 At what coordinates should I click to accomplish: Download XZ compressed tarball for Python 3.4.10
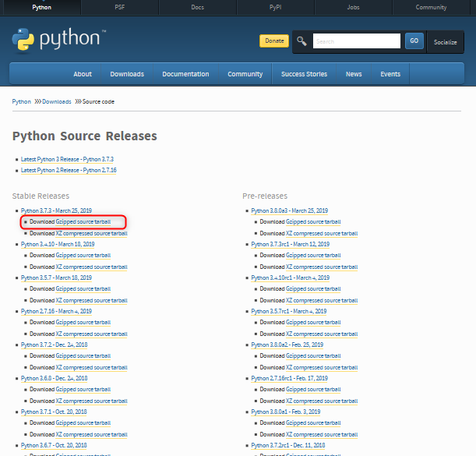click(x=91, y=267)
